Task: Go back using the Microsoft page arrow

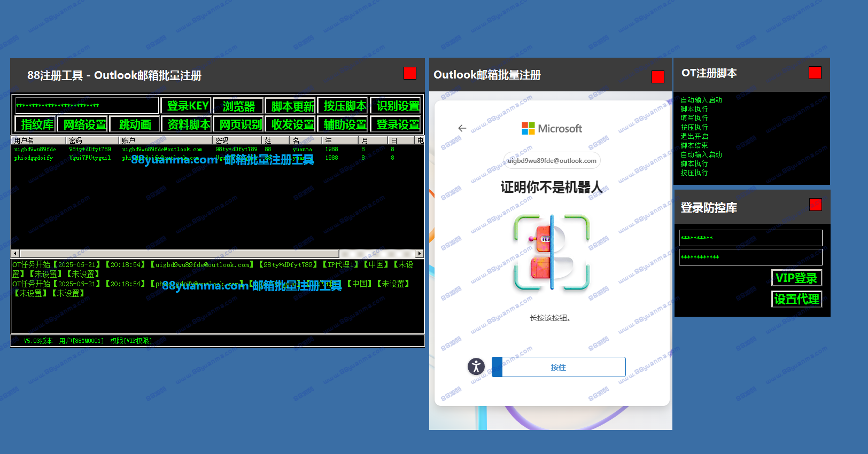Action: 462,128
